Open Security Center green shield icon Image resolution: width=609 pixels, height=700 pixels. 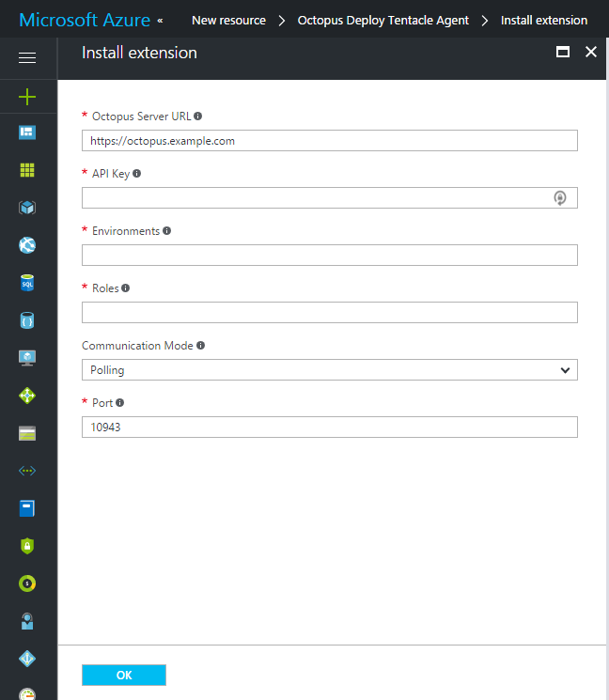tap(27, 545)
